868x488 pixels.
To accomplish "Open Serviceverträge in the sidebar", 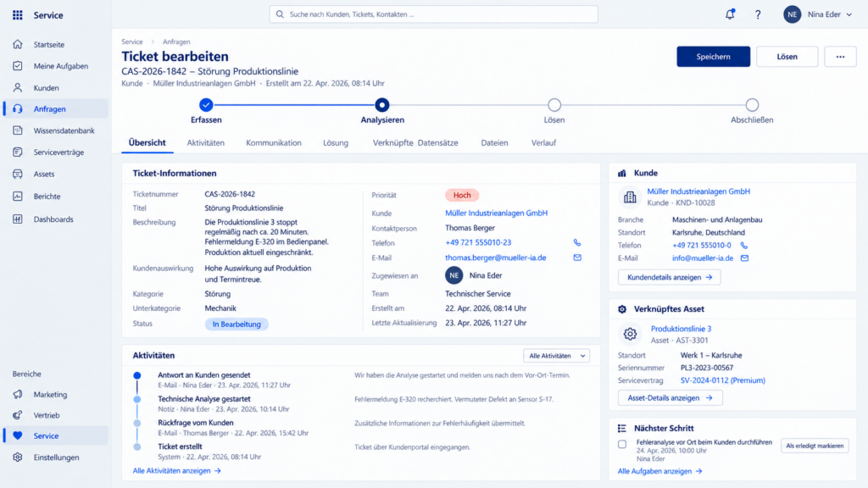I will [55, 152].
